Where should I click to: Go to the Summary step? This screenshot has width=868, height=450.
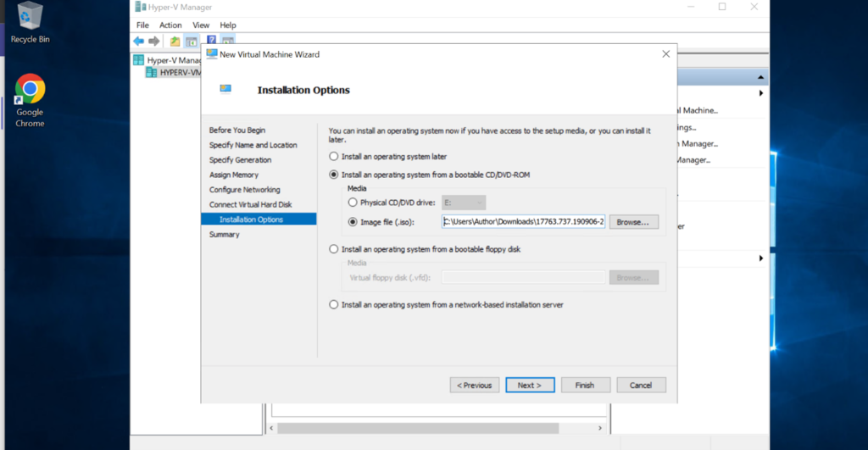point(224,235)
